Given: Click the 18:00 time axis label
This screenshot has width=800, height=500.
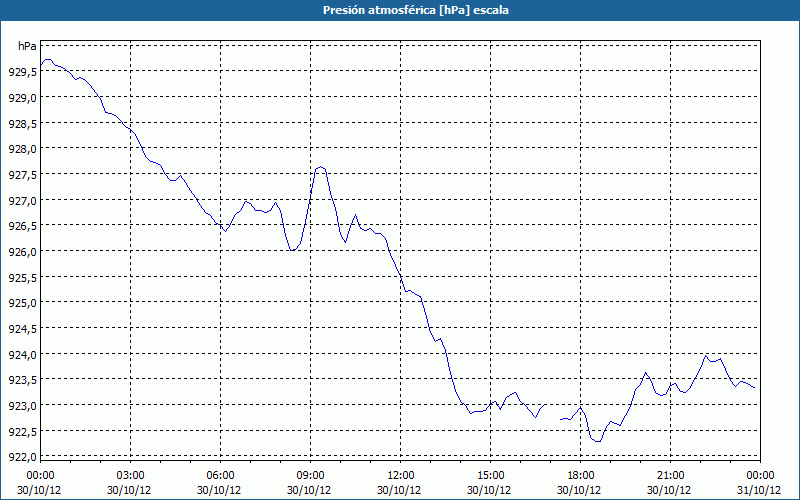Looking at the screenshot, I should tap(581, 475).
